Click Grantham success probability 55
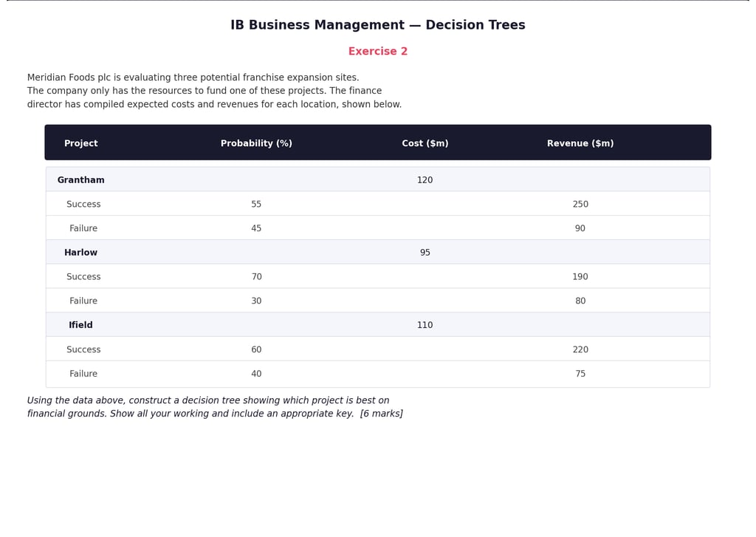 256,204
